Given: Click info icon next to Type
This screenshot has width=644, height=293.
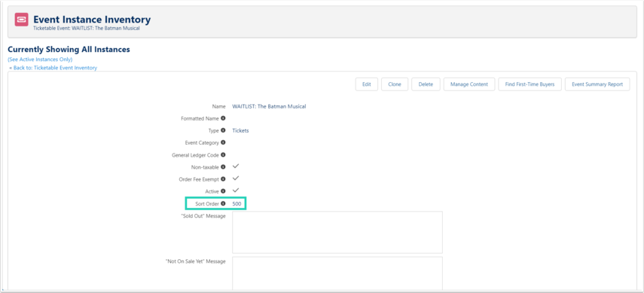Looking at the screenshot, I should pyautogui.click(x=223, y=130).
